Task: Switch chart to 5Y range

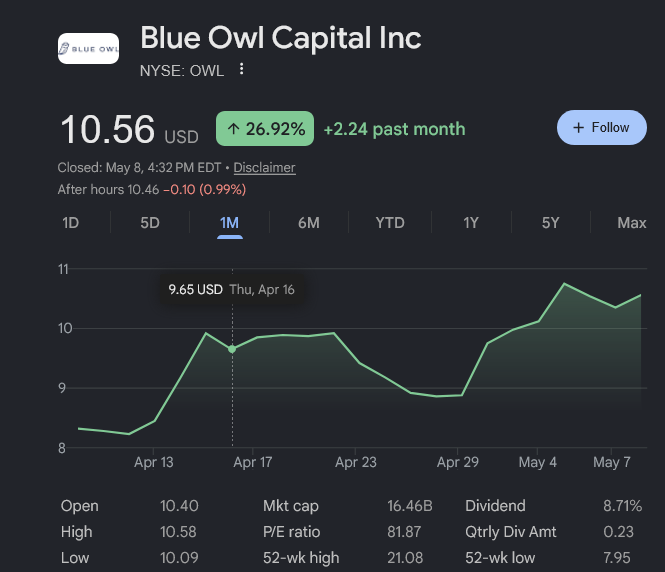Action: (550, 223)
